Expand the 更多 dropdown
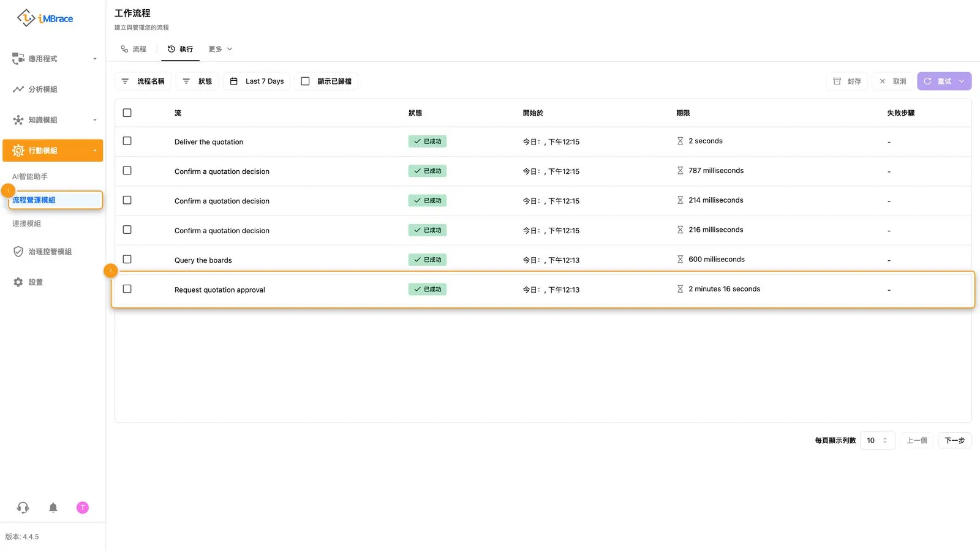 point(221,49)
